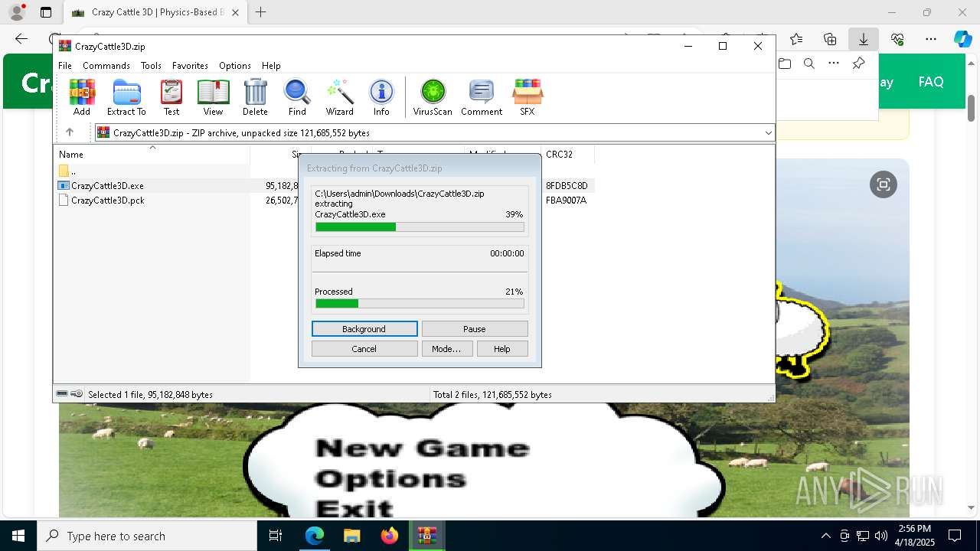Click the SFX toolbar icon
Image resolution: width=980 pixels, height=551 pixels.
(528, 97)
